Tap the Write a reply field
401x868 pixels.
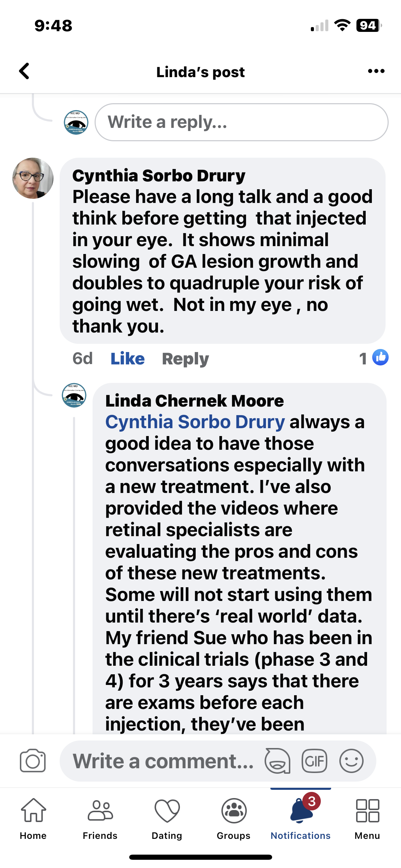click(241, 122)
